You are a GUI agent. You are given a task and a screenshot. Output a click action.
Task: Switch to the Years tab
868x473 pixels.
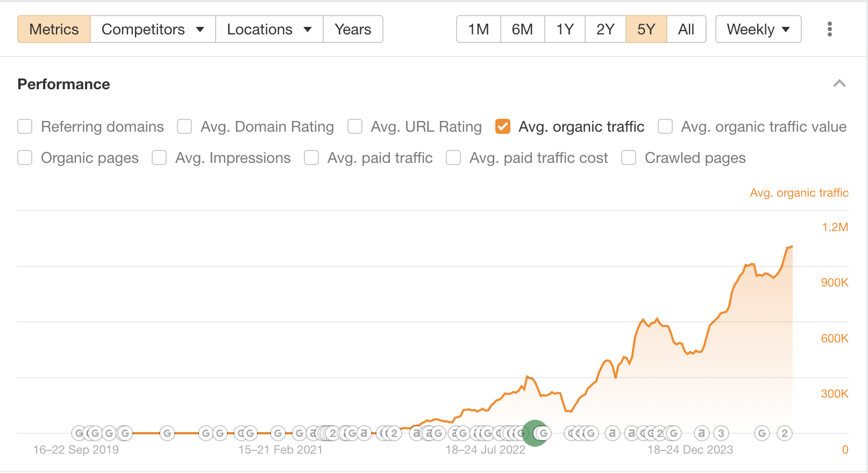pyautogui.click(x=353, y=29)
